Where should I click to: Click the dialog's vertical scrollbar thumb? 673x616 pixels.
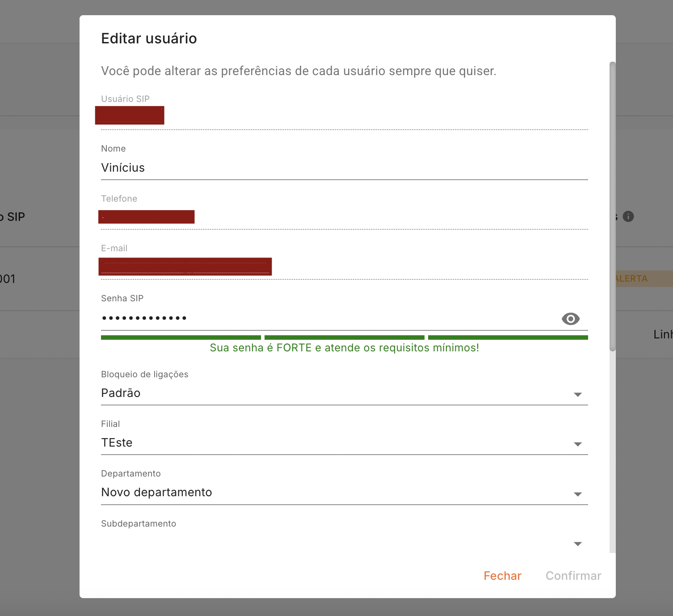click(x=613, y=206)
